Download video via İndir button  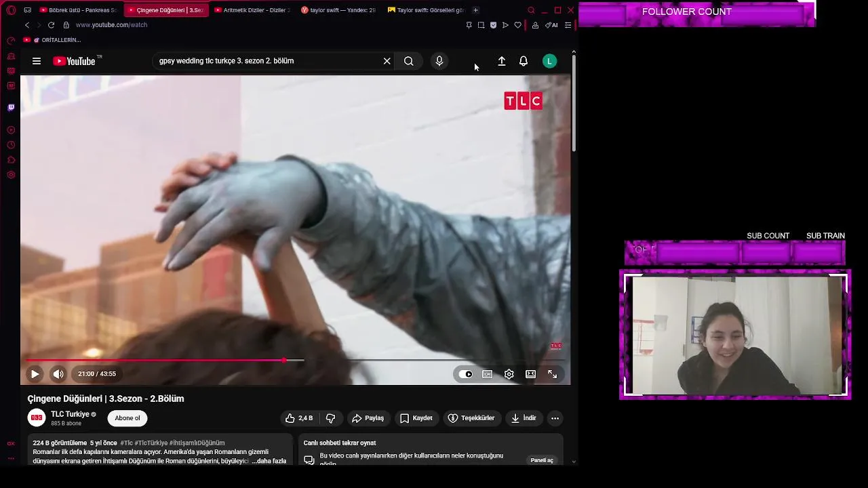[x=524, y=418]
